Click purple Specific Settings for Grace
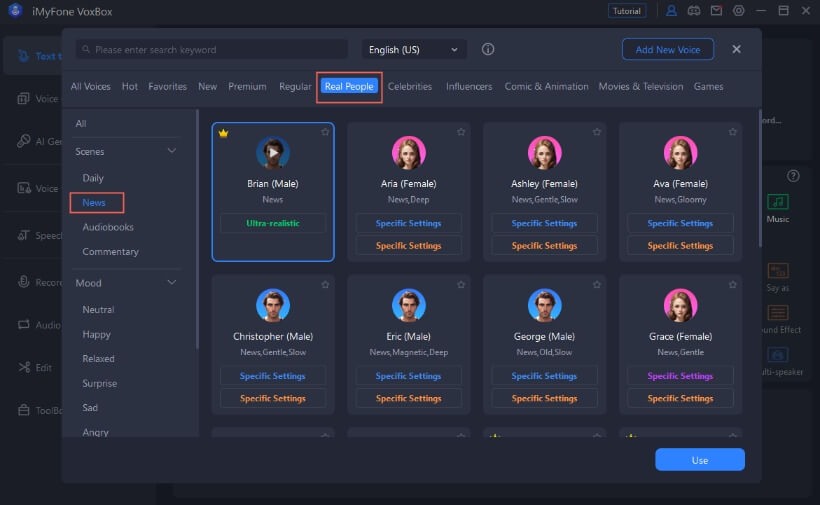The height and width of the screenshot is (505, 820). coord(680,376)
